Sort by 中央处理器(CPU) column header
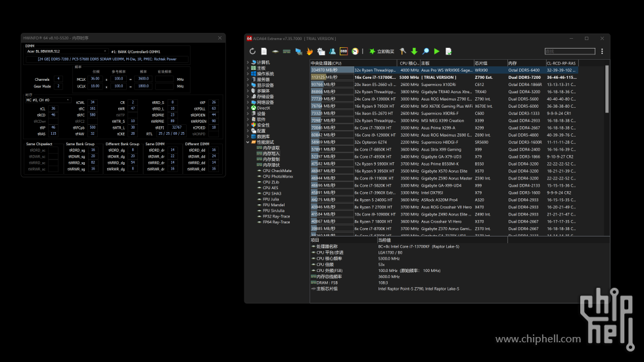This screenshot has height=362, width=644. 354,63
